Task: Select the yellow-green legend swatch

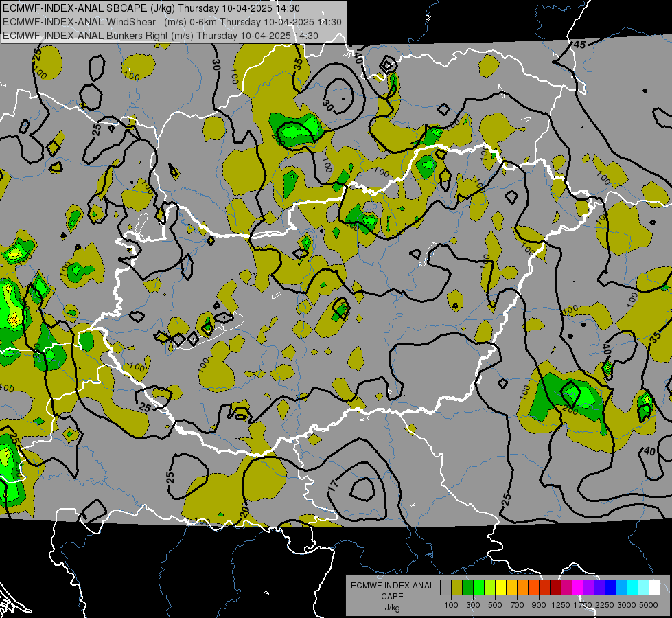Action: (490, 588)
